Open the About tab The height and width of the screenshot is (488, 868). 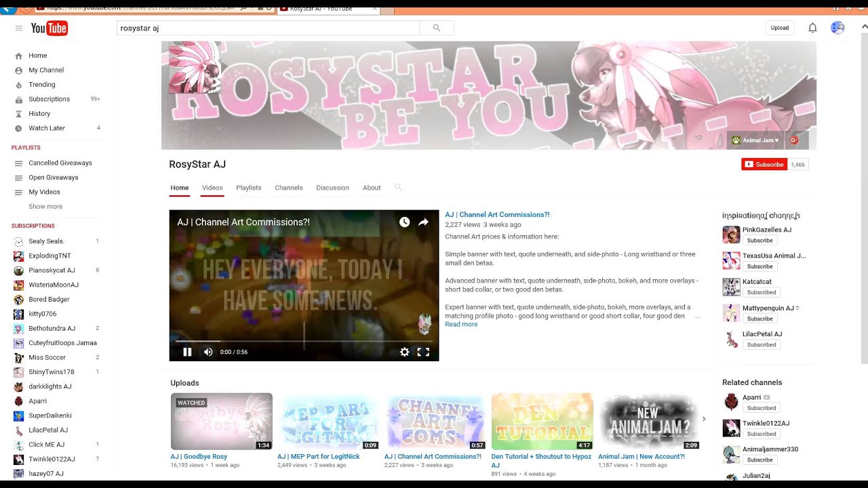pos(372,188)
